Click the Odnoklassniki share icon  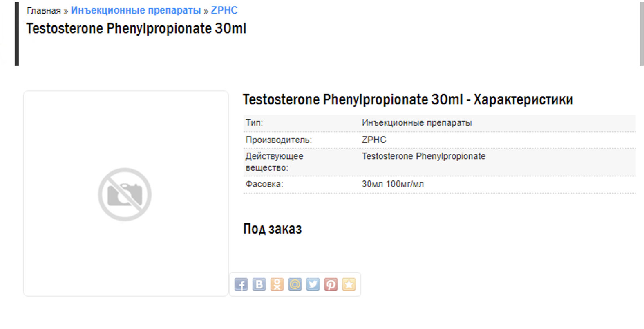277,284
